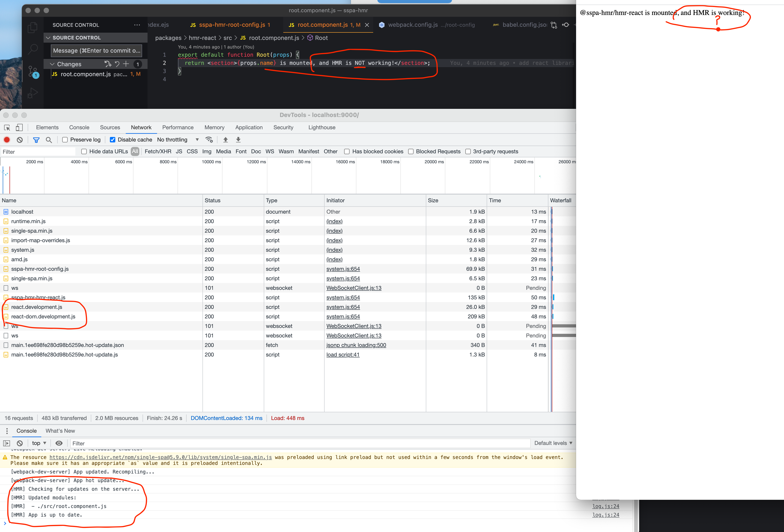The height and width of the screenshot is (532, 784).
Task: Discard all changes in Source Control
Action: click(117, 64)
